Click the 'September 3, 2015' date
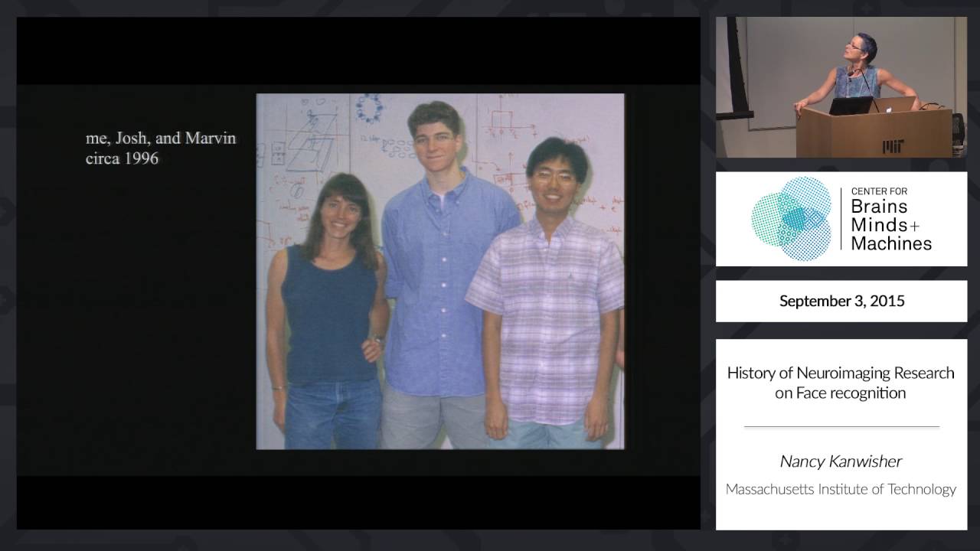The image size is (980, 551). pyautogui.click(x=841, y=301)
